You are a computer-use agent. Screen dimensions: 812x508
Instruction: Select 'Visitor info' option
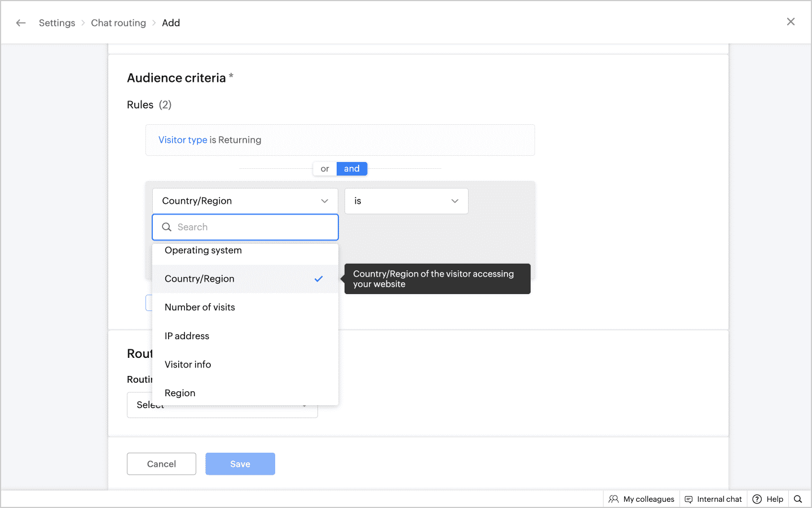coord(188,365)
